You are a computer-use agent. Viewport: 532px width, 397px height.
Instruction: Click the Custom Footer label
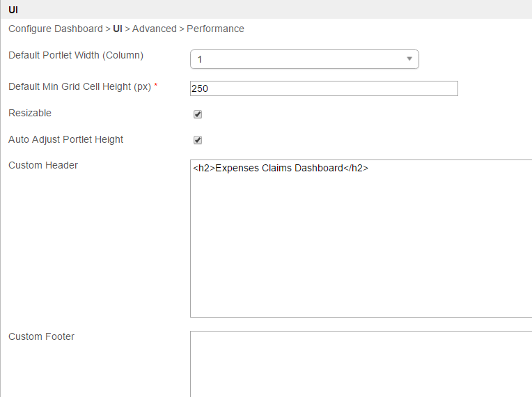(x=41, y=336)
